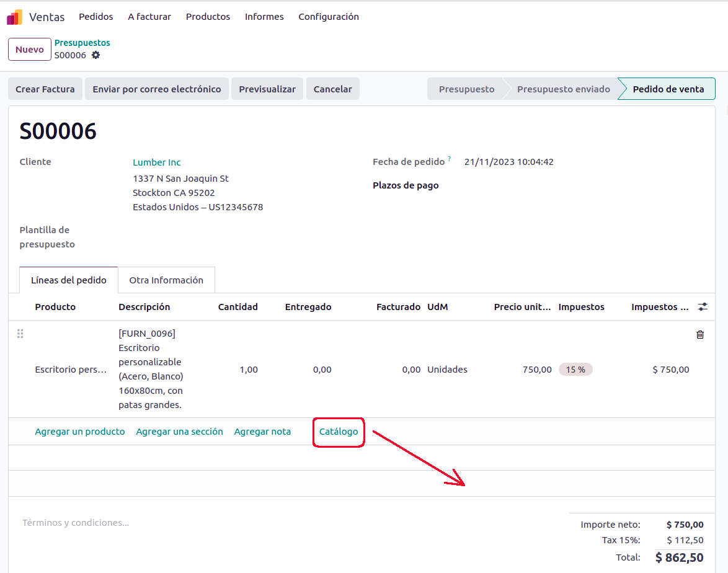The width and height of the screenshot is (728, 573).
Task: Open the column settings adjust icon
Action: coord(702,306)
